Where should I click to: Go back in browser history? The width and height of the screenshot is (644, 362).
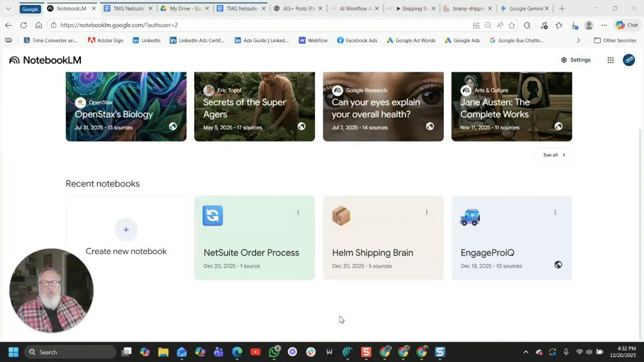[x=8, y=25]
